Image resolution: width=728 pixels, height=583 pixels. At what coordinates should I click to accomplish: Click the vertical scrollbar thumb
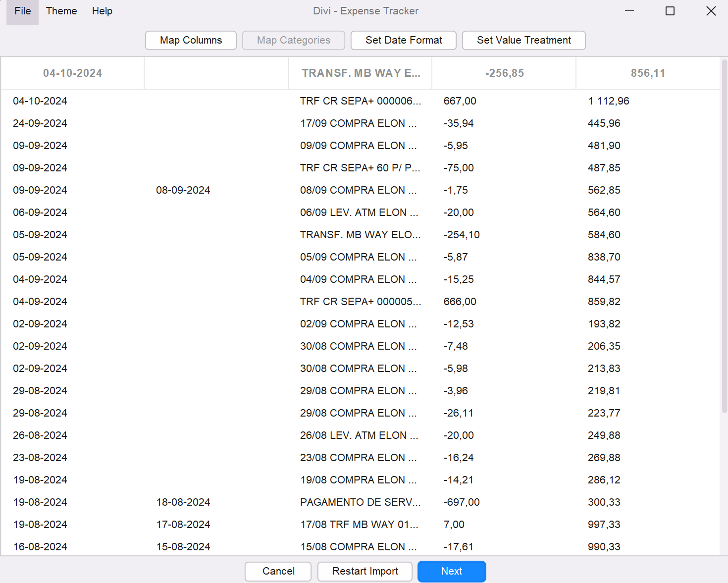click(x=725, y=237)
